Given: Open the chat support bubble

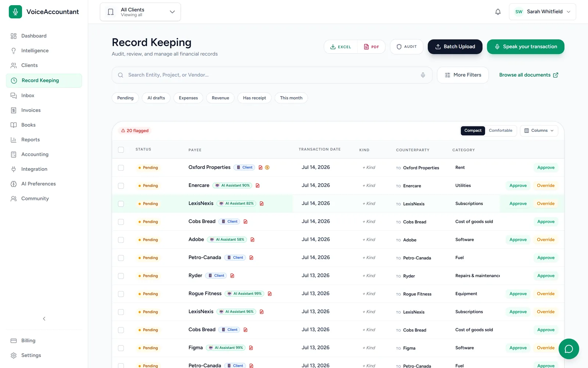Looking at the screenshot, I should click(x=569, y=349).
